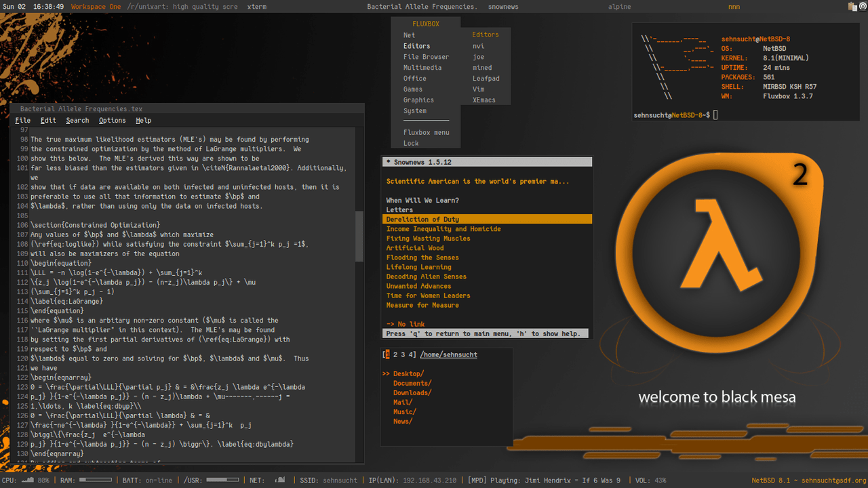Switch to context 4 in nnn
Screen dimensions: 868x488
tap(412, 354)
